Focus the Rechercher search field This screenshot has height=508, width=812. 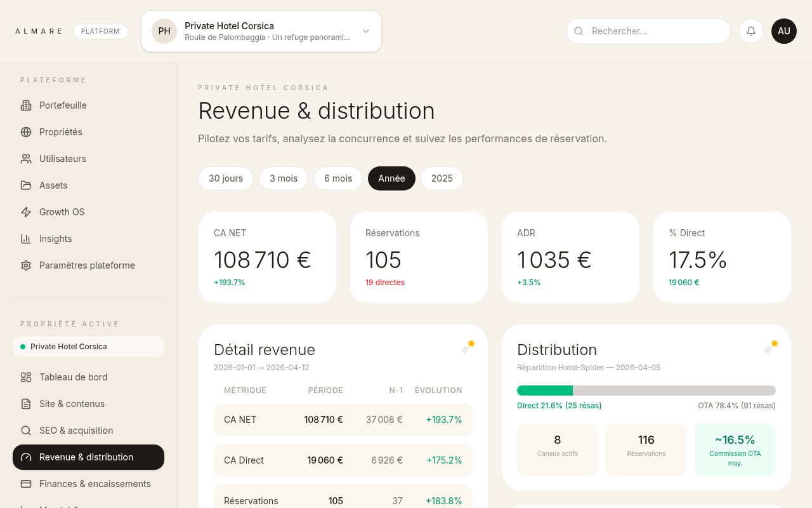tap(648, 31)
